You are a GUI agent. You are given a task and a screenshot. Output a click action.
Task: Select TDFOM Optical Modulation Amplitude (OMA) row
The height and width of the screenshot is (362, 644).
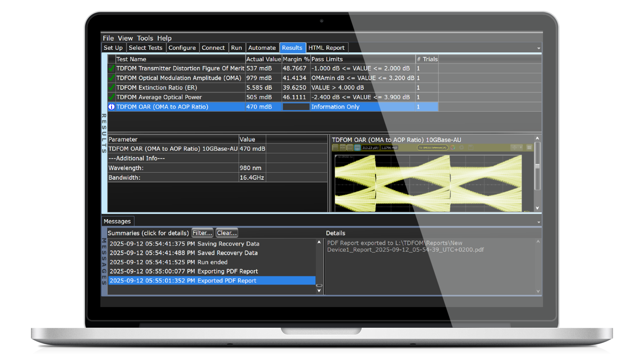[273, 78]
